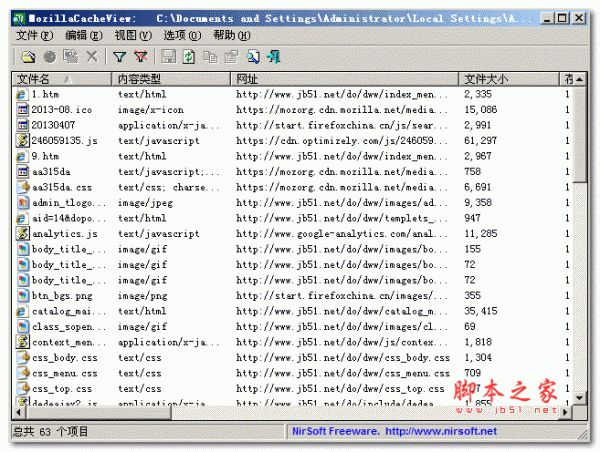This screenshot has width=600, height=452.
Task: Click the save floppy disk toolbar icon
Action: coord(168,57)
